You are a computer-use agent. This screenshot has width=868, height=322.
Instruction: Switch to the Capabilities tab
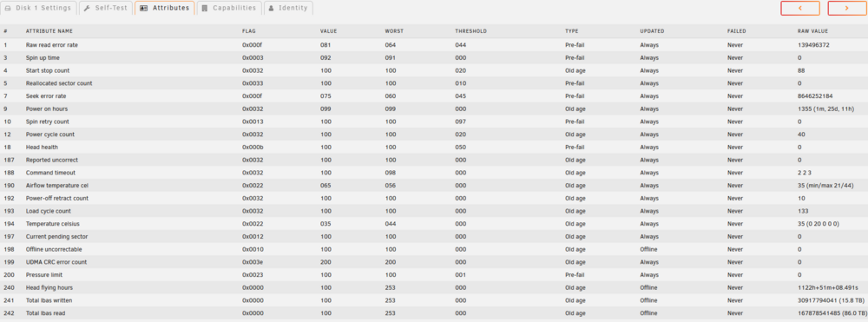(x=229, y=9)
